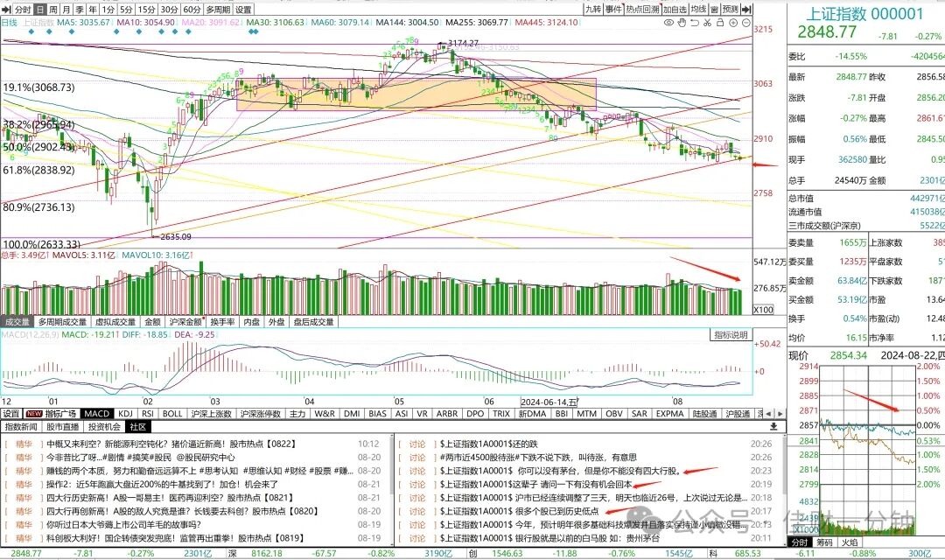Select the 金额 amount tab
The width and height of the screenshot is (945, 560).
[152, 322]
